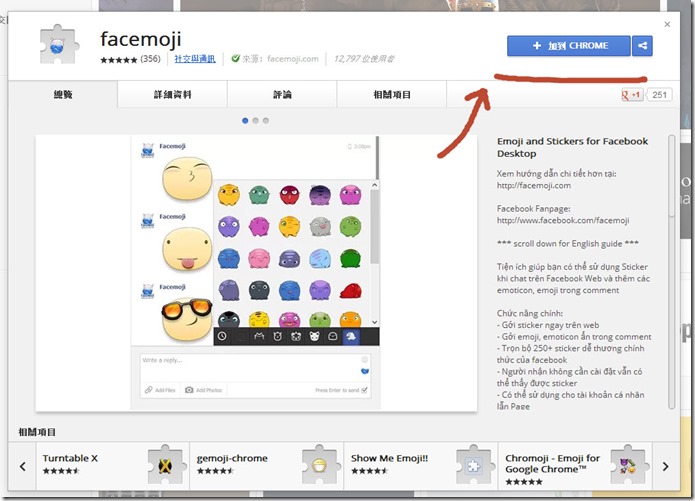Screen dimensions: 695x501
Task: Show next related extensions with right arrow
Action: coord(665,466)
